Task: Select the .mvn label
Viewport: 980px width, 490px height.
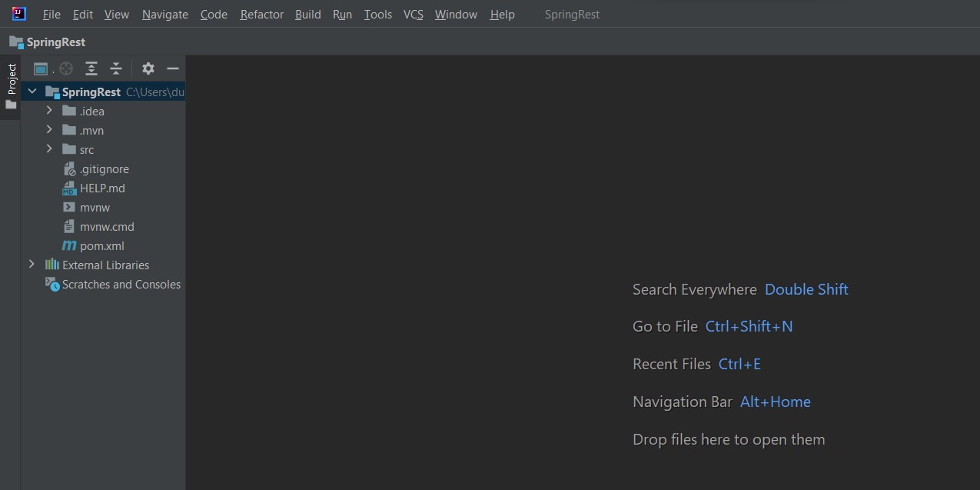Action: coord(91,130)
